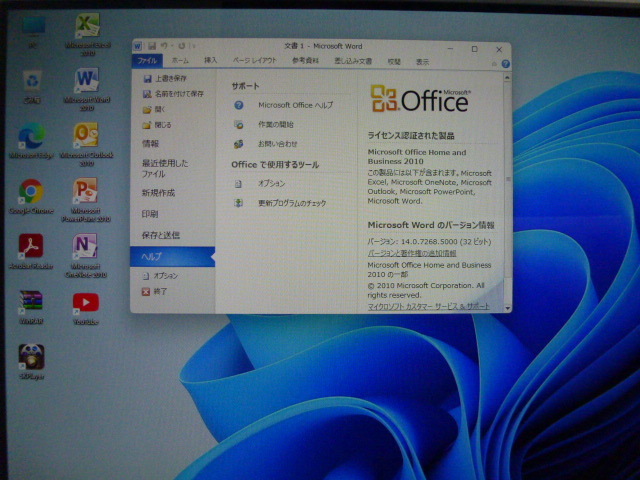
Task: Click the scrollbar up arrow in Help pane
Action: 507,77
